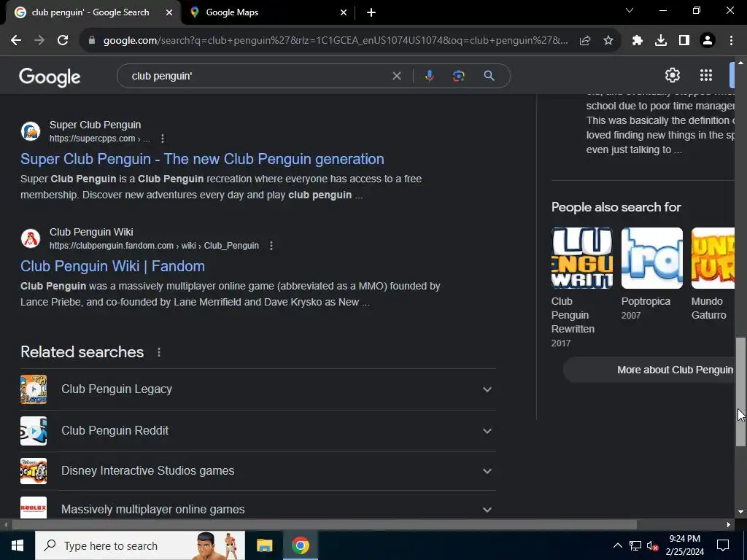Click Club Penguin Legacy thumbnail image
The image size is (747, 560).
34,389
